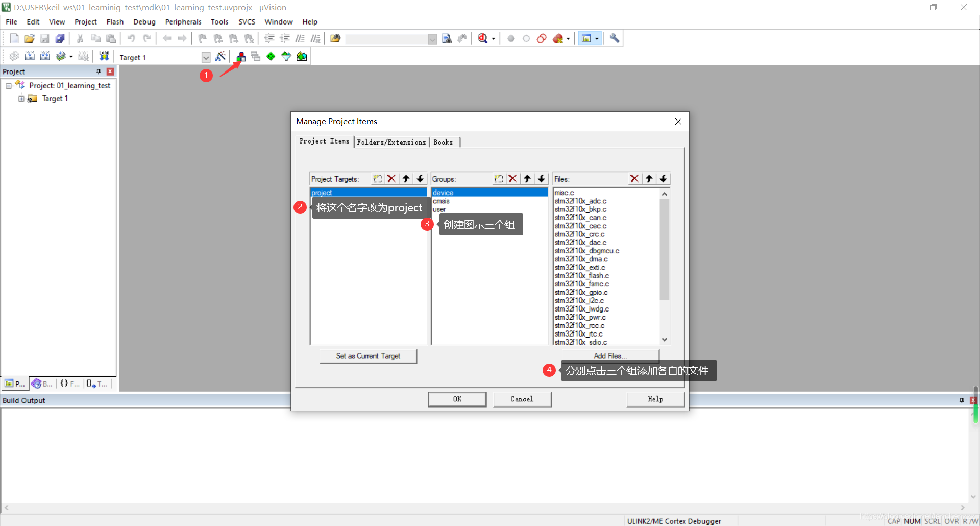Add new Project Target icon in dialog
Screen dimensions: 980x526
click(377, 179)
